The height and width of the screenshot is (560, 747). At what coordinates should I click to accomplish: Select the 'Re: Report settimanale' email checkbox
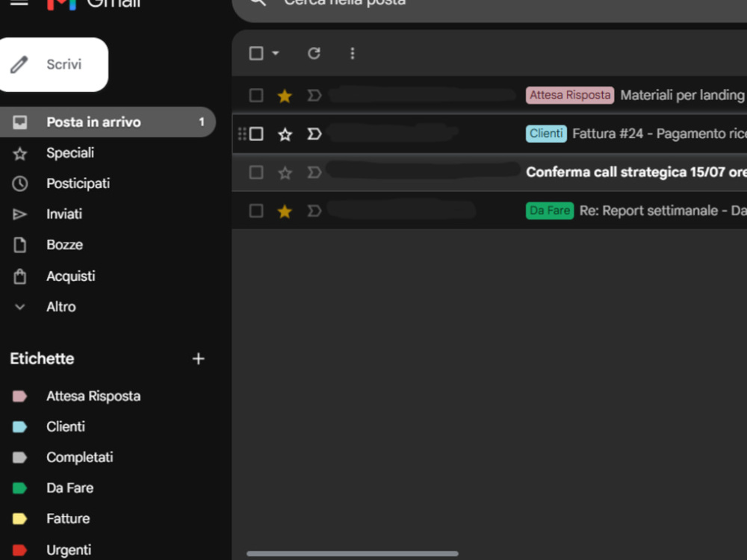[256, 211]
